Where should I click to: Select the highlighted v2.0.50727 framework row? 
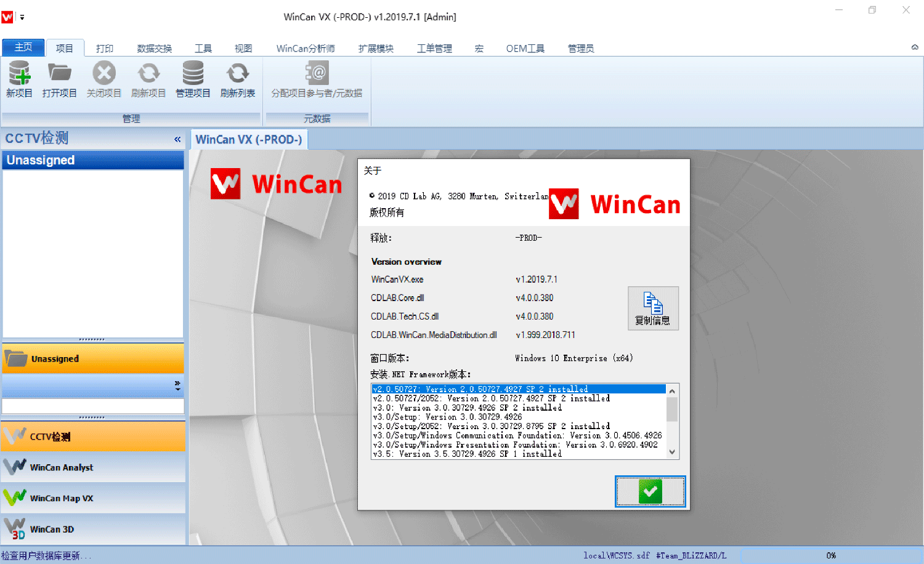coord(519,389)
